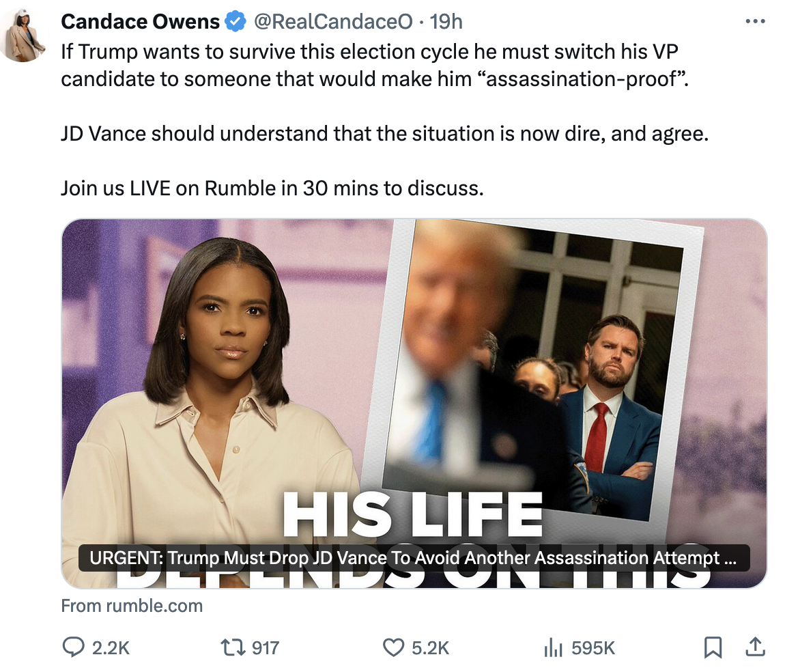Click the 19h timestamp

click(446, 22)
